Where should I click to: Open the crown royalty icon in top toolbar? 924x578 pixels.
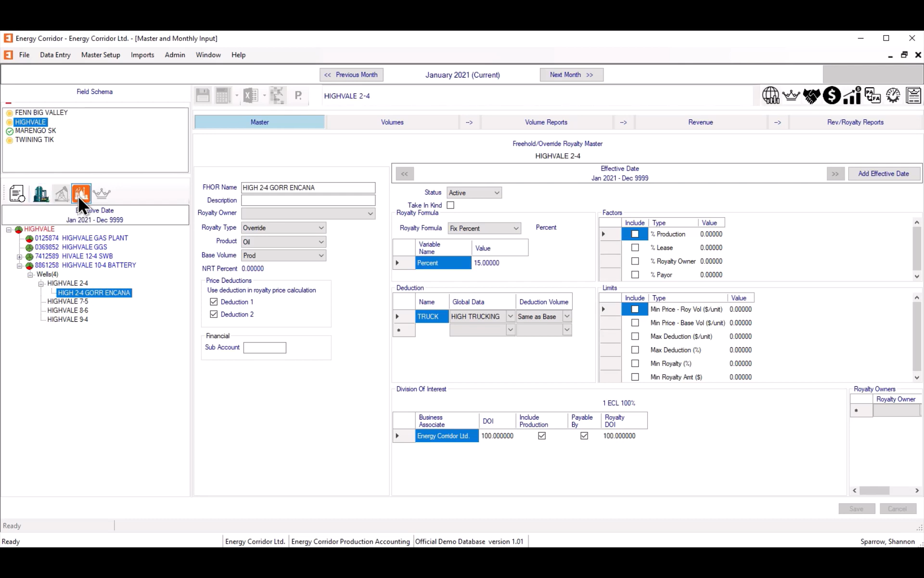tap(791, 95)
